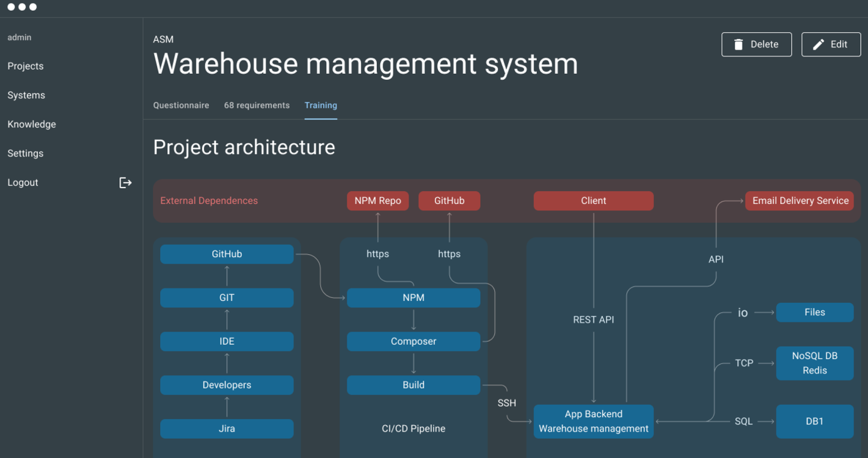Switch to the Questionnaire tab
This screenshot has width=868, height=458.
181,105
